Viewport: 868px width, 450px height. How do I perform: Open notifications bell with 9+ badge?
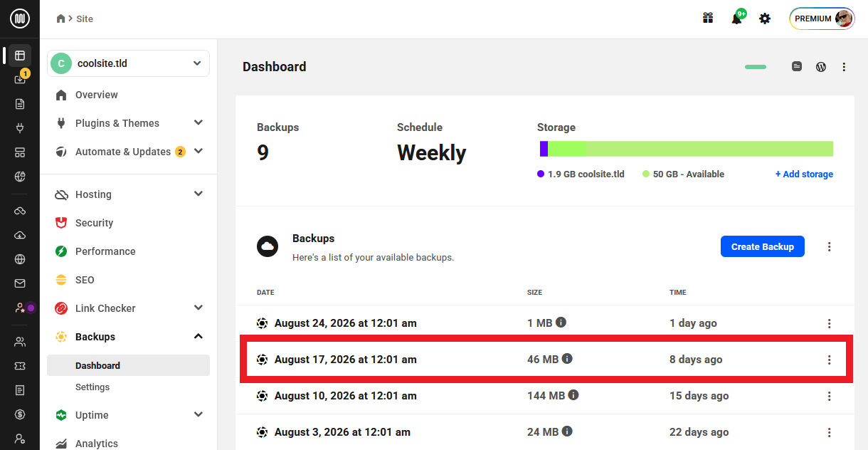pyautogui.click(x=738, y=18)
